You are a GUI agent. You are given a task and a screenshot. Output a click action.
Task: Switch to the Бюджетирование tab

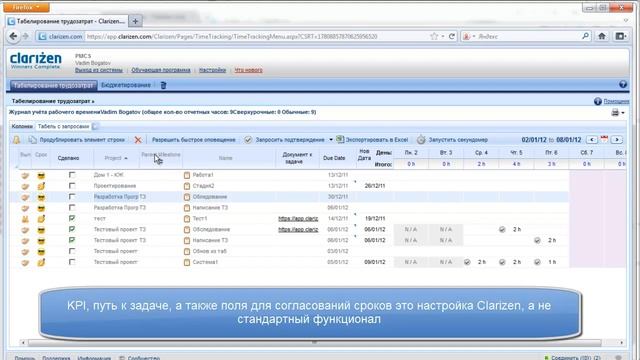click(126, 85)
